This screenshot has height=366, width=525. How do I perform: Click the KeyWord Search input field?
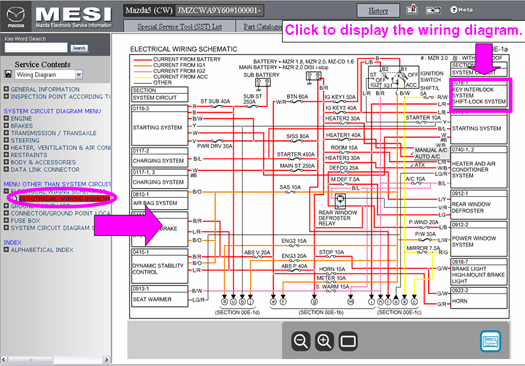click(36, 48)
